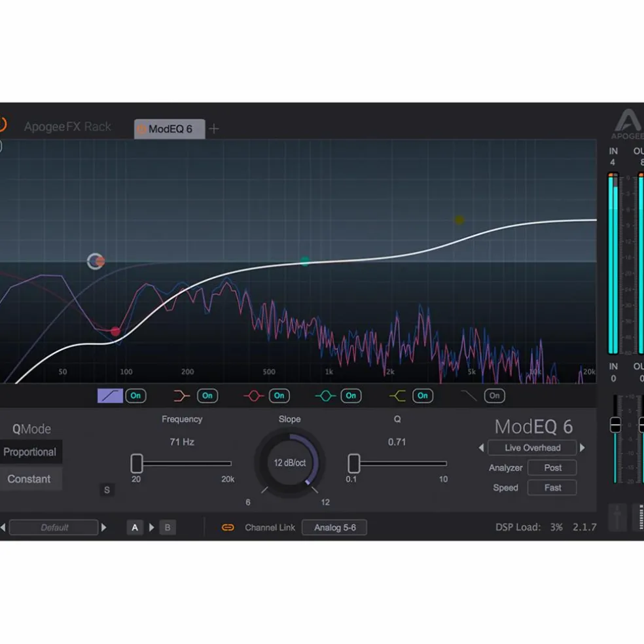This screenshot has width=644, height=644.
Task: Select the green bell band icon
Action: pyautogui.click(x=325, y=396)
